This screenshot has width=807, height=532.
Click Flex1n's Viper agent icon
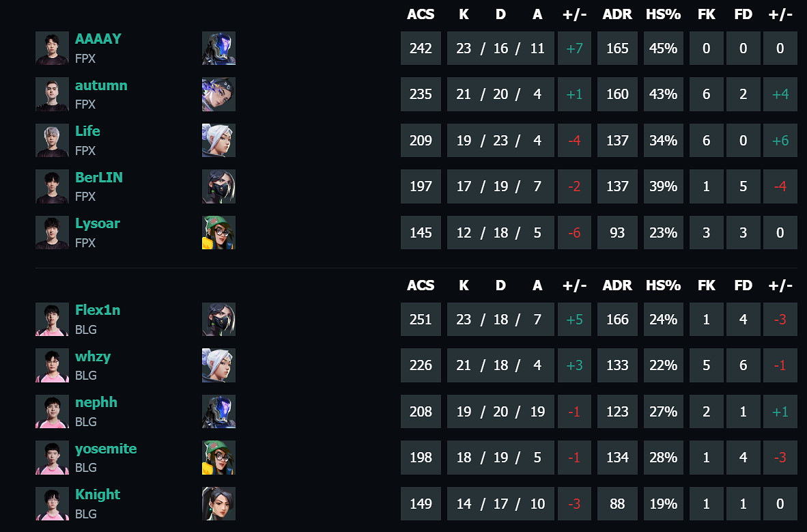point(218,319)
